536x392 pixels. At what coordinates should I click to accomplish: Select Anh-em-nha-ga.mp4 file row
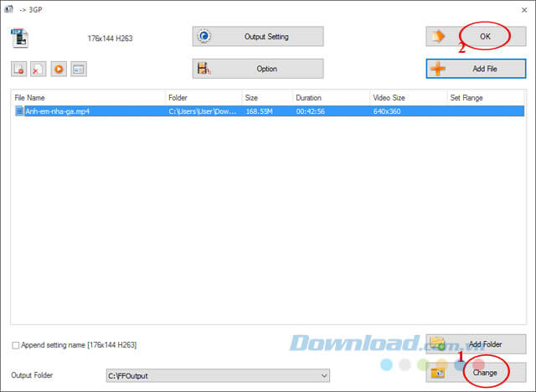coord(269,111)
